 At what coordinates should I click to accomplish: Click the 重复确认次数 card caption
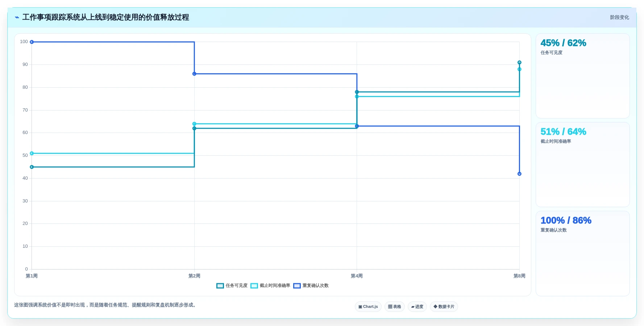pos(553,230)
